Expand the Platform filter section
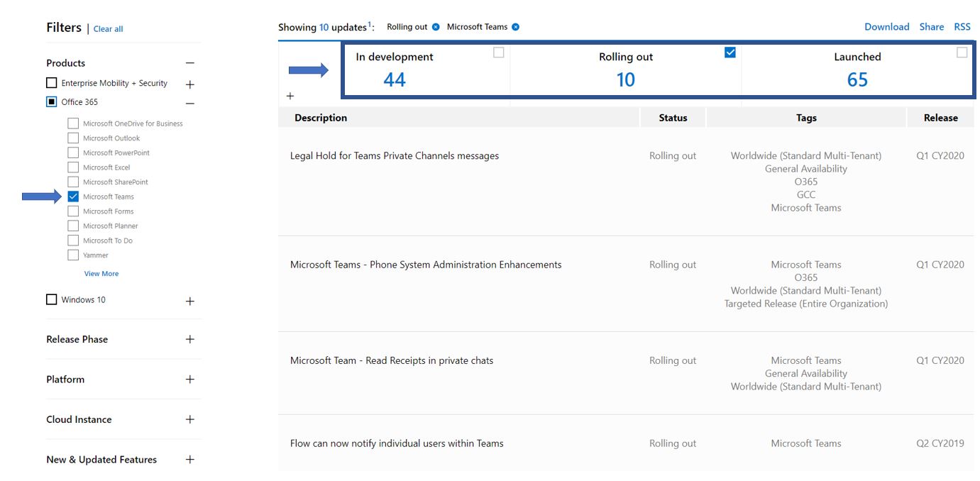980x481 pixels. coord(189,380)
